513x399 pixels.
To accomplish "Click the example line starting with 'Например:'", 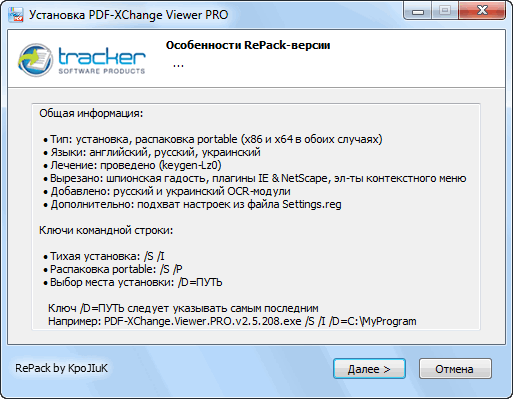I will pos(232,321).
